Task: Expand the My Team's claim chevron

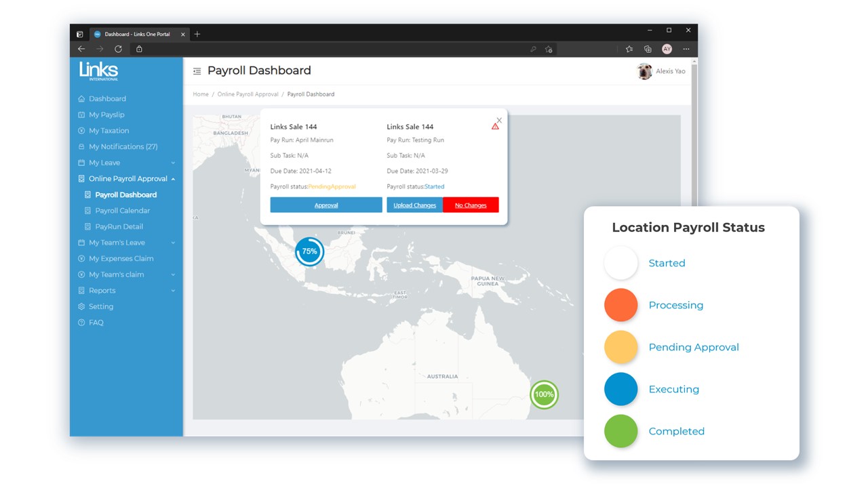Action: [x=173, y=275]
